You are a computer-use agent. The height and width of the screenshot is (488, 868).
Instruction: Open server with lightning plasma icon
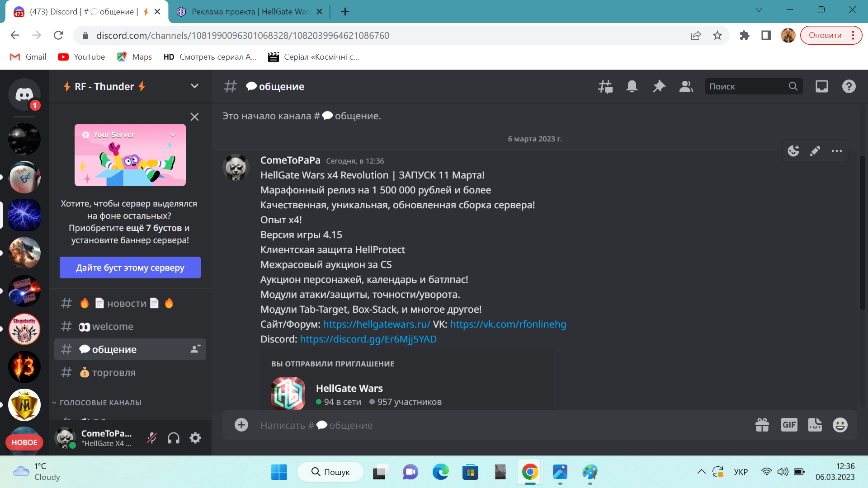(24, 215)
